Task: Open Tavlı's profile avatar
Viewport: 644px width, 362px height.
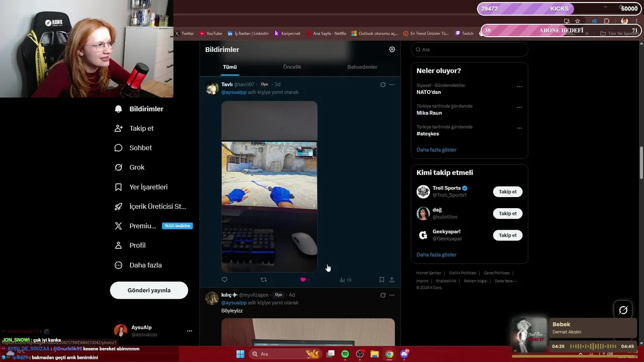Action: click(x=212, y=88)
